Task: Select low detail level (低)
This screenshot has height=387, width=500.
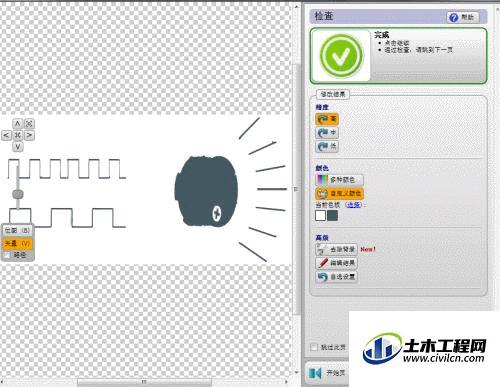Action: [327, 146]
